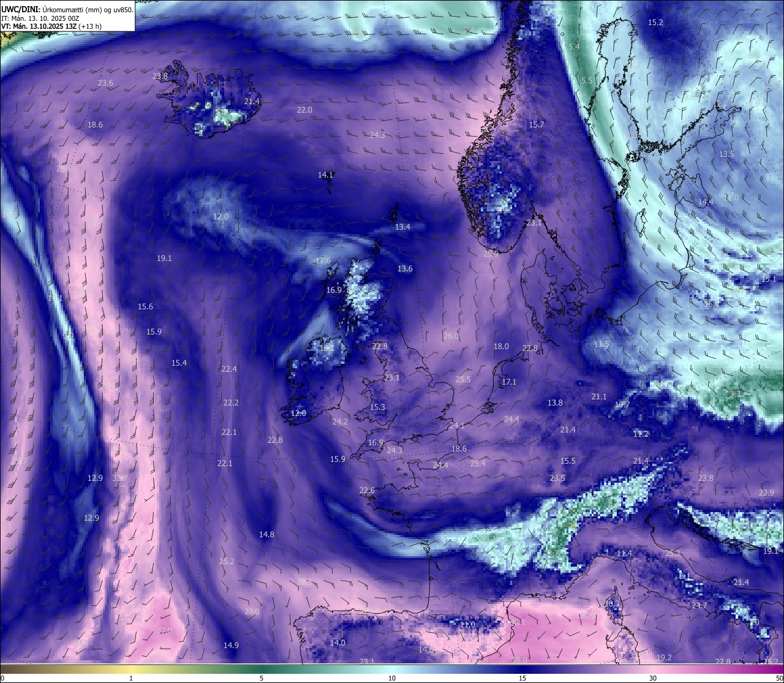
Task: Click the VT valid time line 13Z
Action: (51, 26)
